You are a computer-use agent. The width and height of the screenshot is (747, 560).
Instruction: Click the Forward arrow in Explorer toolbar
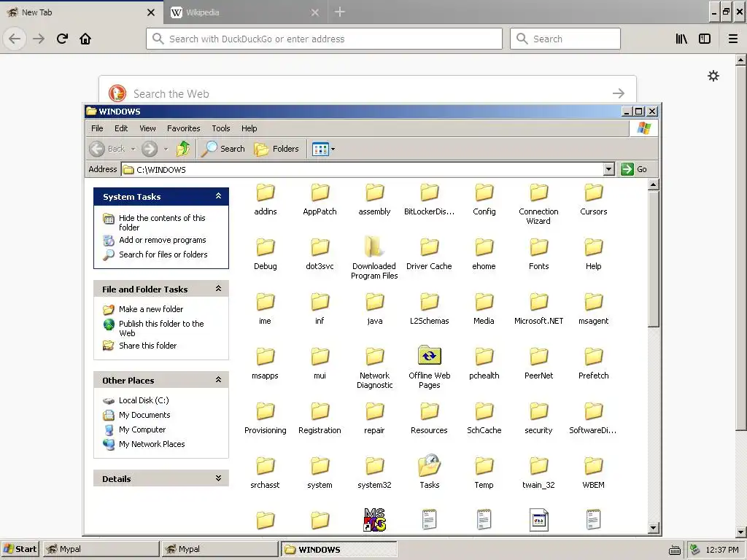(149, 149)
